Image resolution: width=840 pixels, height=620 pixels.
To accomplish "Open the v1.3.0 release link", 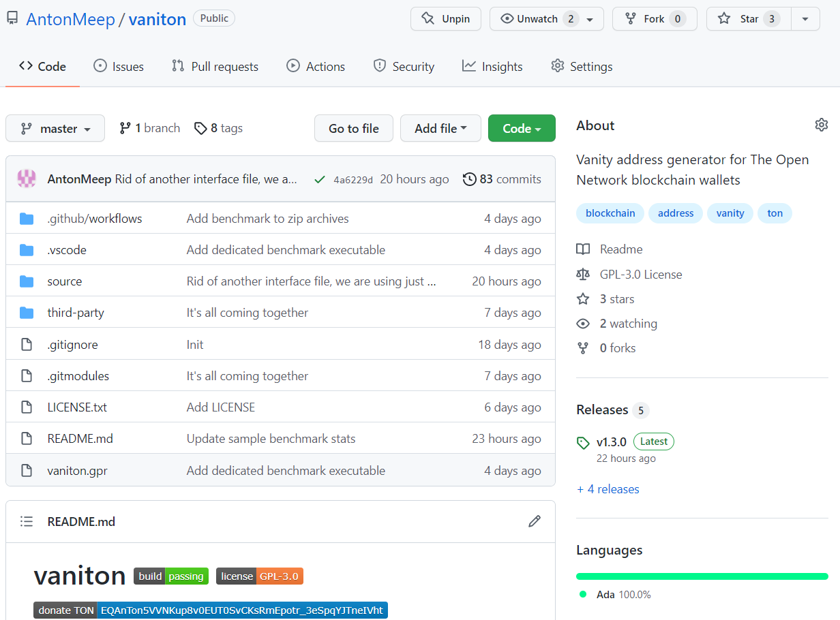I will [x=612, y=442].
